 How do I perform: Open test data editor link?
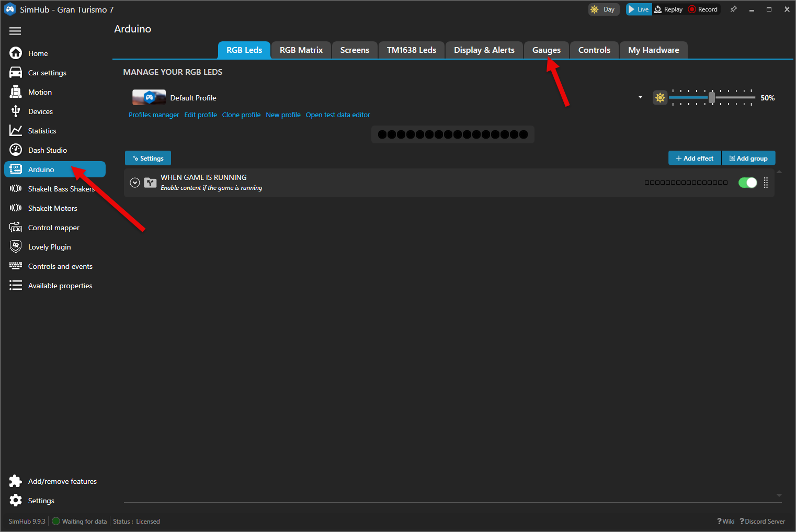(338, 115)
